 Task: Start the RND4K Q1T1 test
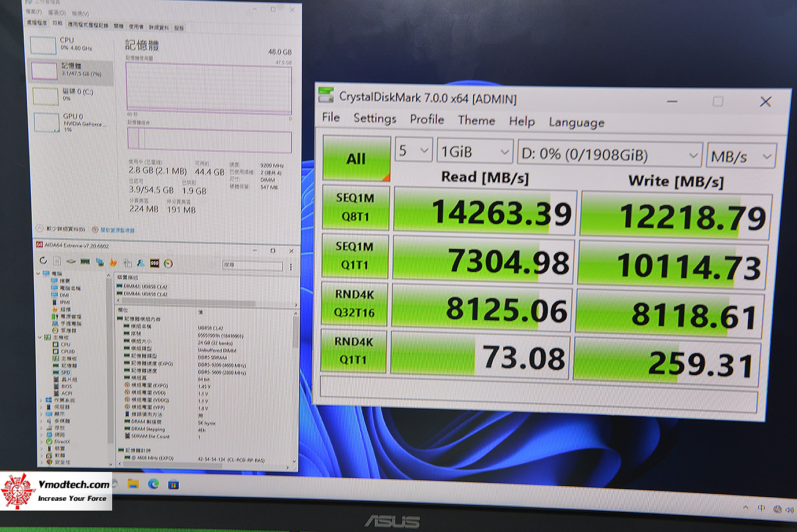pyautogui.click(x=353, y=350)
